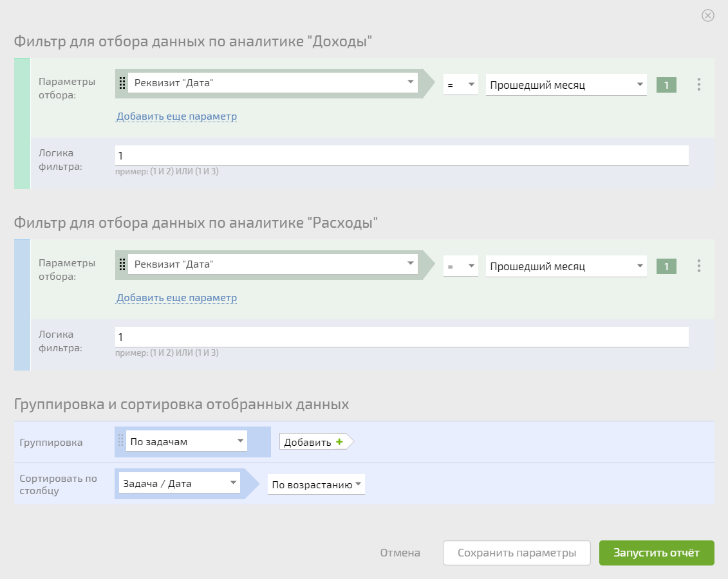Screen dimensions: 728x579
Task: Open the По задачам grouping dropdown
Action: click(186, 441)
